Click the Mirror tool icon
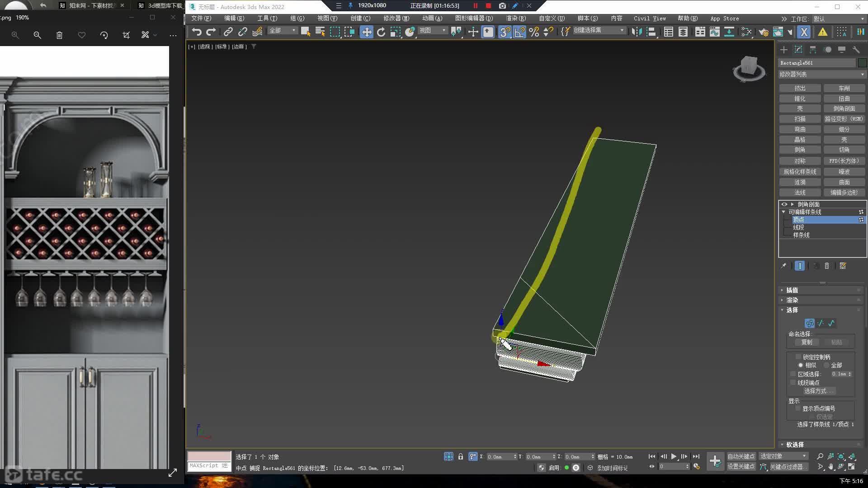 point(637,32)
